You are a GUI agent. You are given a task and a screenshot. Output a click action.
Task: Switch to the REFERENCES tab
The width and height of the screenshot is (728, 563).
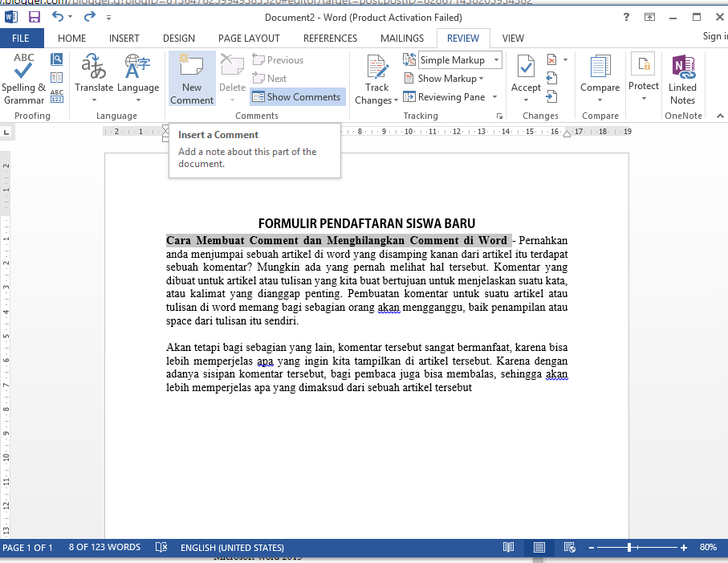[330, 38]
